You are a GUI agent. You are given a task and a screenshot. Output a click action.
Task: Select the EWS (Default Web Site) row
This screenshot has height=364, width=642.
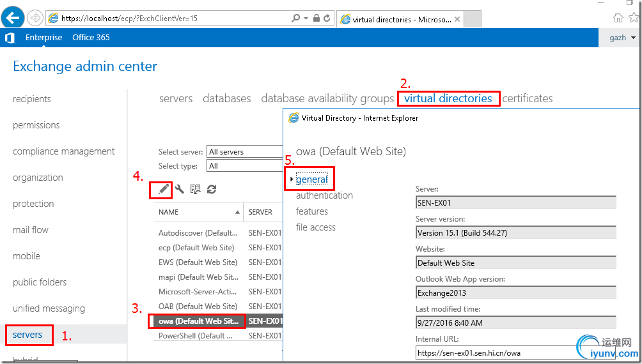pos(218,262)
